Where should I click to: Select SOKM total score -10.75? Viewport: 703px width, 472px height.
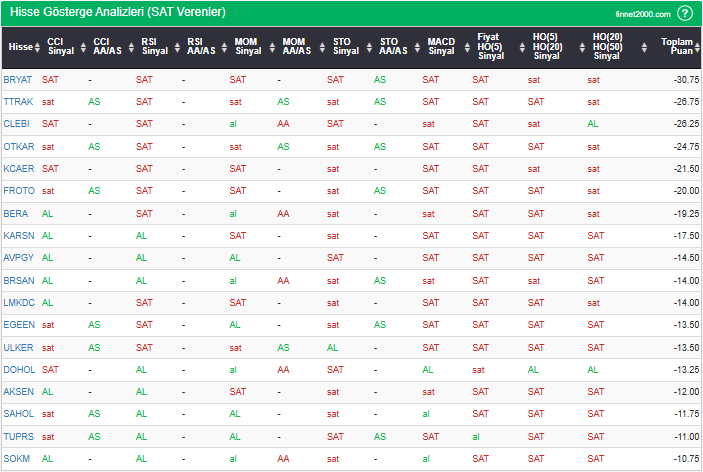click(x=686, y=459)
